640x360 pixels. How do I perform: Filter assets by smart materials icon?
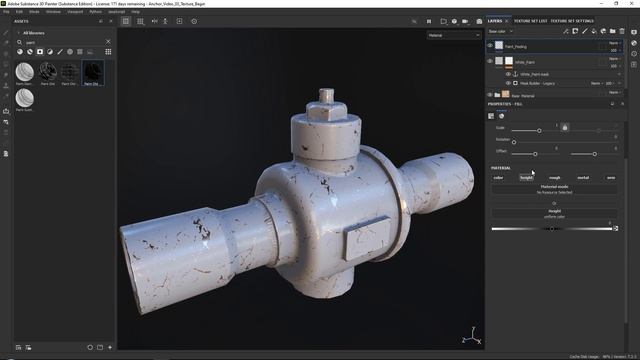[30, 52]
